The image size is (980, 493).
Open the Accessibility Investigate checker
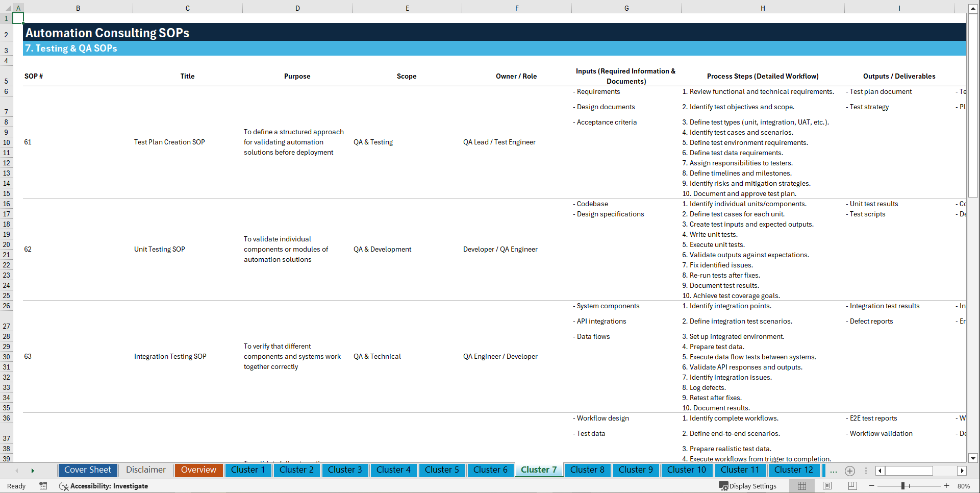click(x=104, y=486)
